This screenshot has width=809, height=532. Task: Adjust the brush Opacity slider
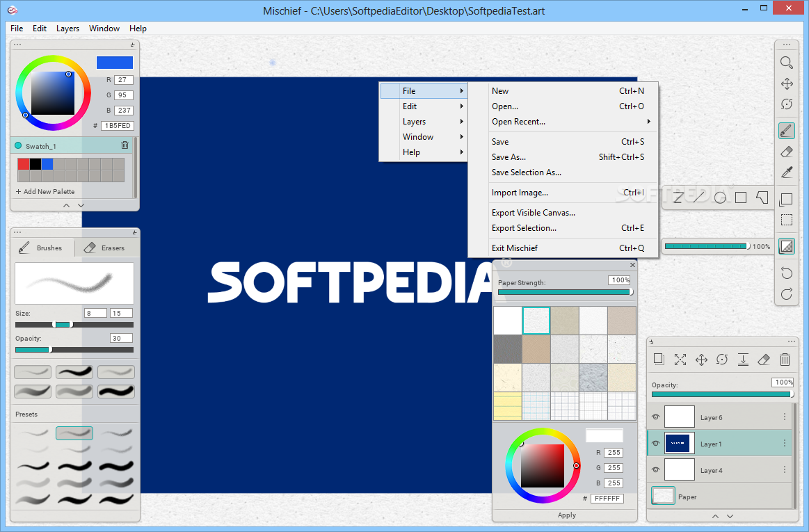tap(74, 350)
